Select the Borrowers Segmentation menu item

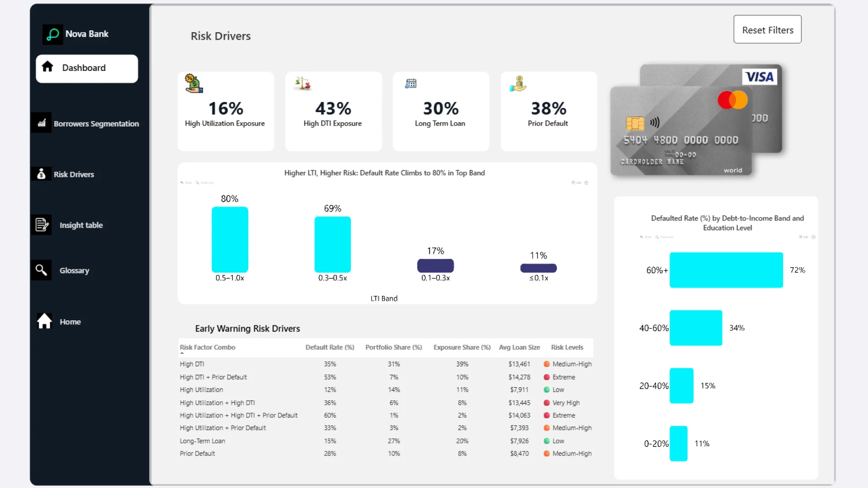pos(96,123)
